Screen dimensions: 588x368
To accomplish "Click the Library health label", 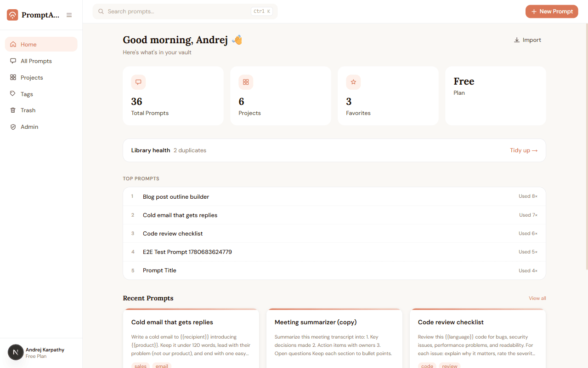I will click(x=151, y=150).
